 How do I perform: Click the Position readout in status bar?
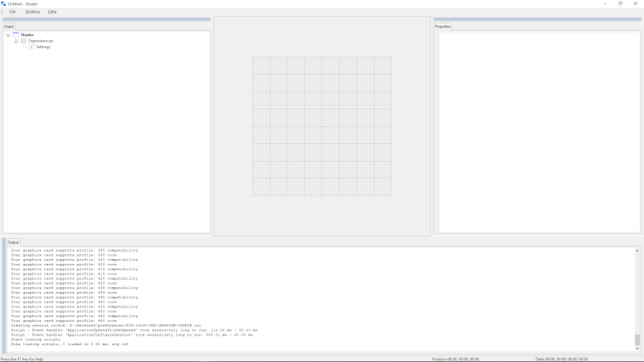[456, 359]
